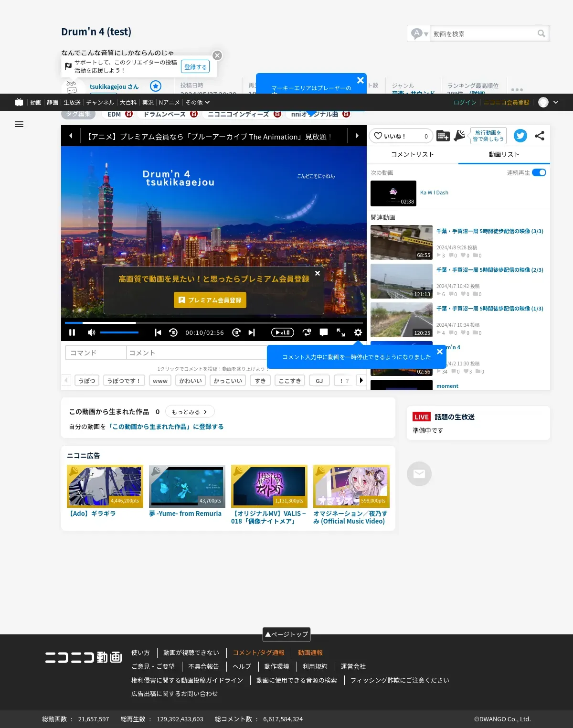573x728 pixels.
Task: Enter fullscreen with the expand arrows icon
Action: [x=341, y=332]
